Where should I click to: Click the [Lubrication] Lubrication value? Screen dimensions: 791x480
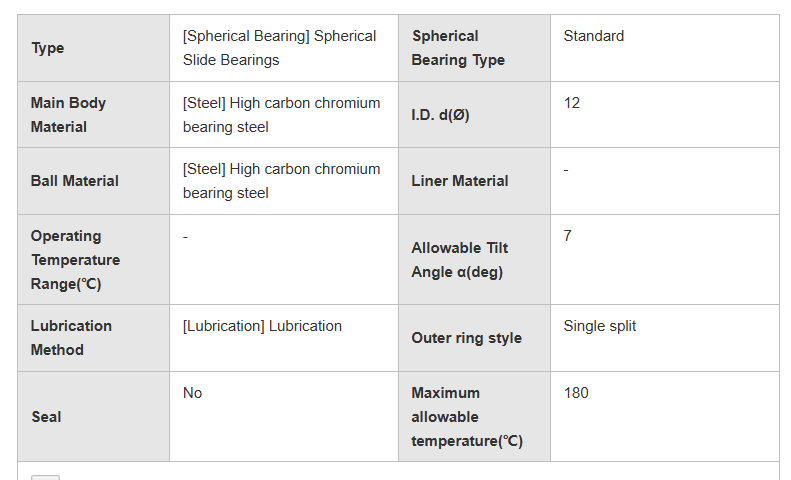(x=262, y=326)
